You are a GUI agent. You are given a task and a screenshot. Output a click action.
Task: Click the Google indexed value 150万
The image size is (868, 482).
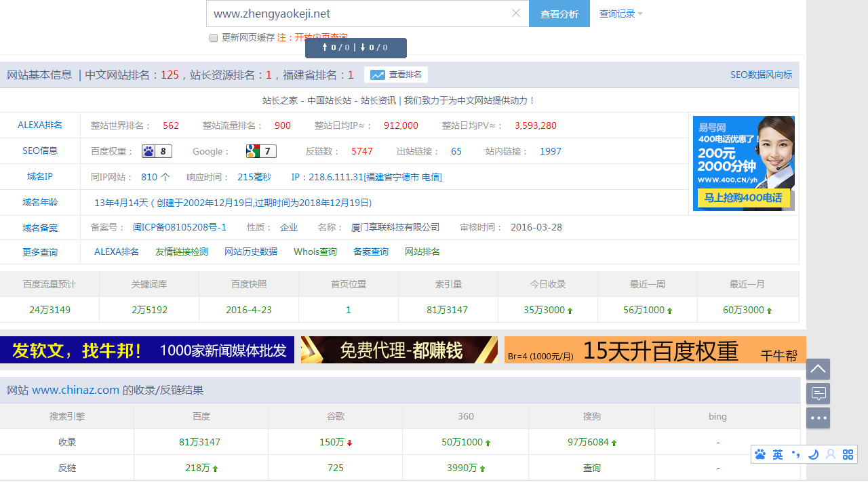332,442
